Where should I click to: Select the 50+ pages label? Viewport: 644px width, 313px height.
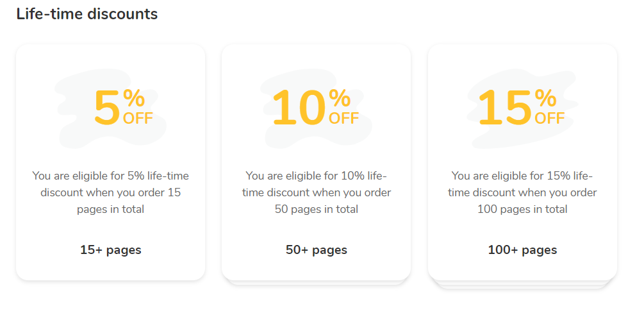coord(317,250)
